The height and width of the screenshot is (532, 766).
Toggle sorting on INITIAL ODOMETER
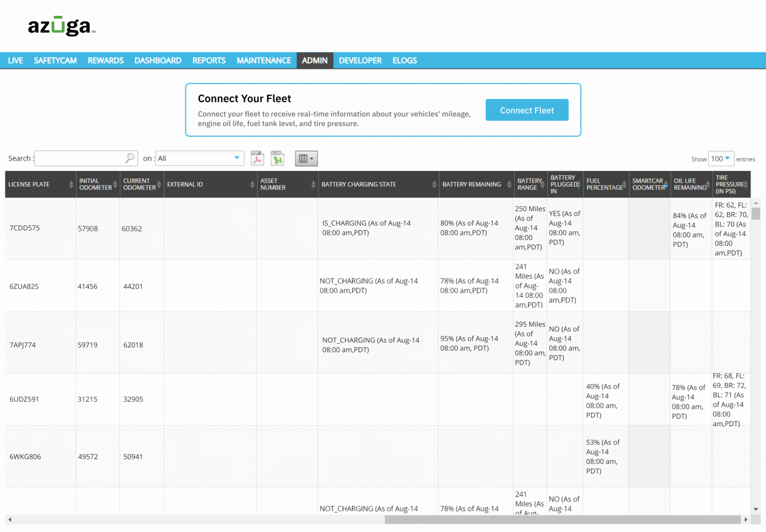click(114, 184)
